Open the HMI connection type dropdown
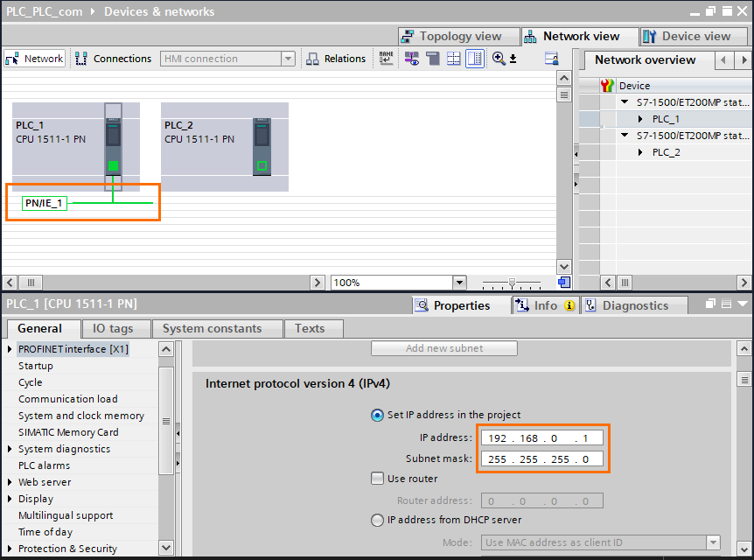754x560 pixels. (x=288, y=59)
